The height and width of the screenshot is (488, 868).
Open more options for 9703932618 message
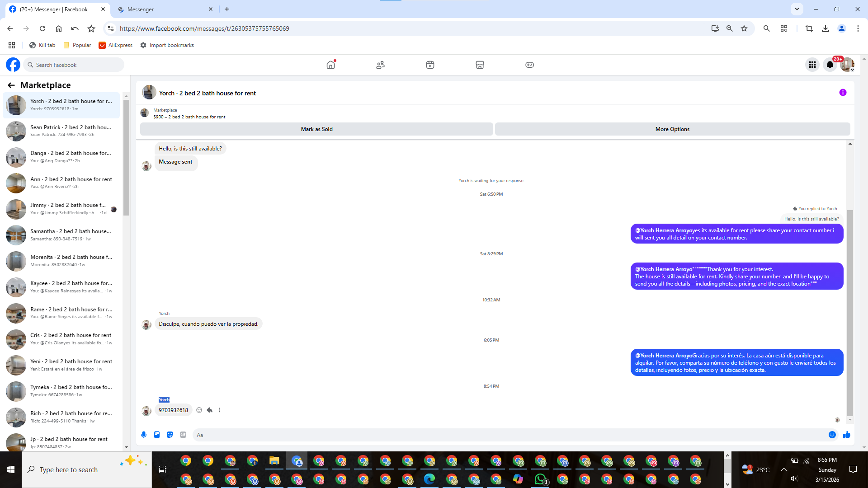(x=220, y=410)
